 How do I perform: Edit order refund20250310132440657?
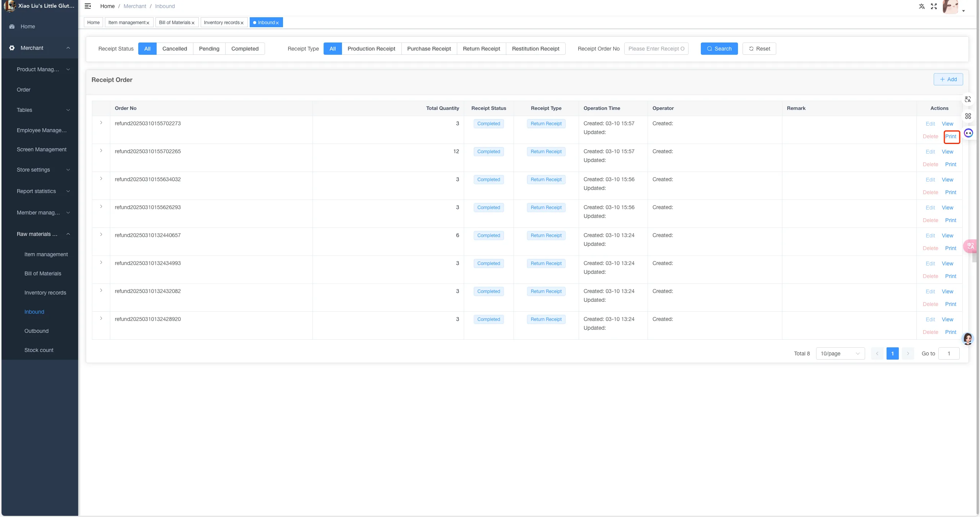tap(930, 236)
